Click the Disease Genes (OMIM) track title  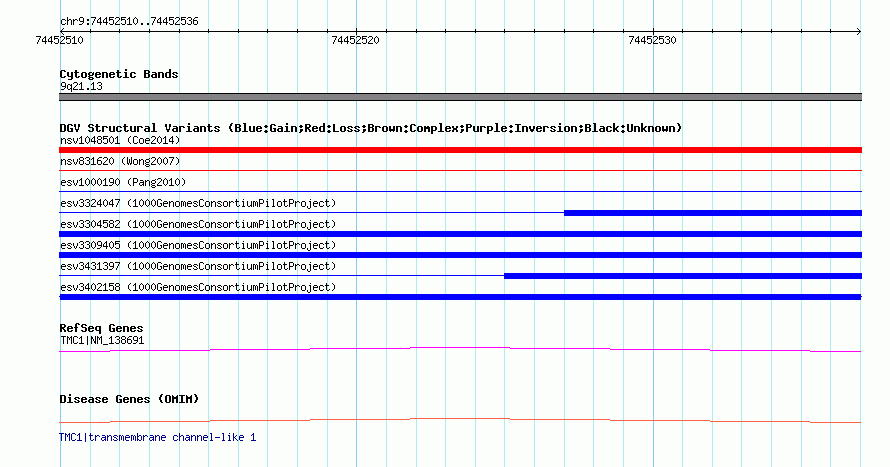(129, 399)
